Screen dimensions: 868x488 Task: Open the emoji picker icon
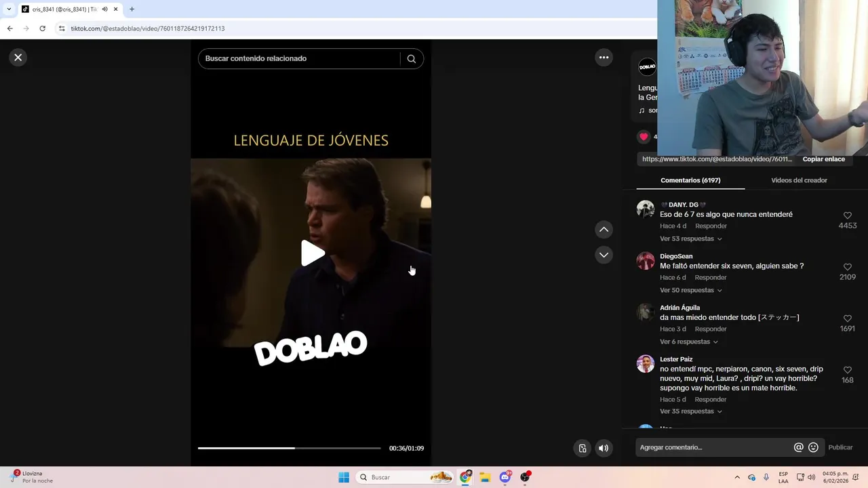coord(813,447)
